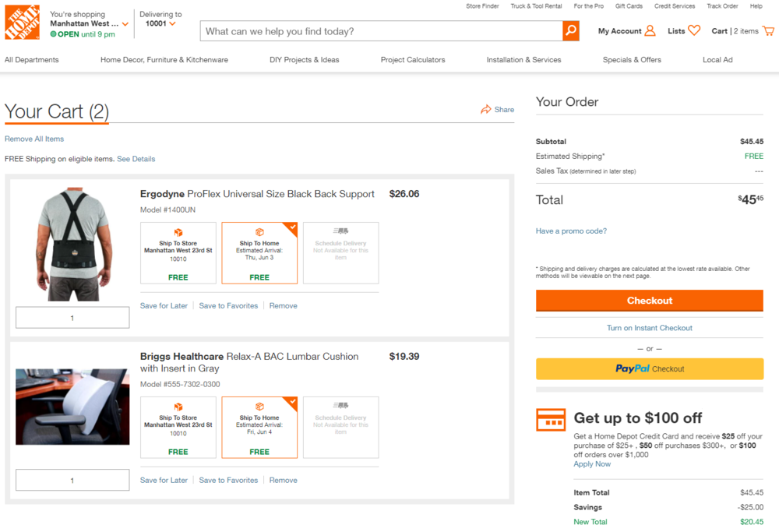Click the Share arrow icon
Screen dimensions: 779x532
pos(486,110)
